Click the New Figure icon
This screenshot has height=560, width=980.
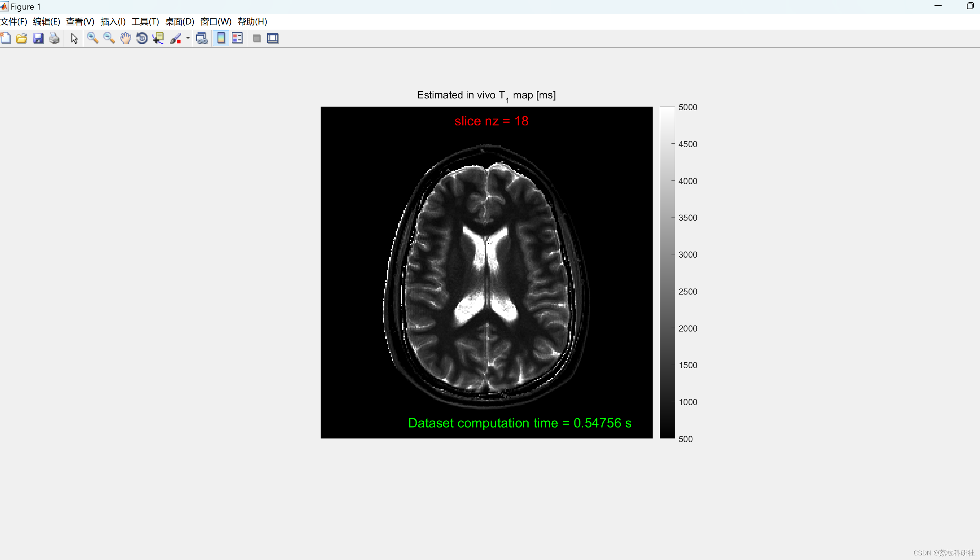tap(6, 38)
